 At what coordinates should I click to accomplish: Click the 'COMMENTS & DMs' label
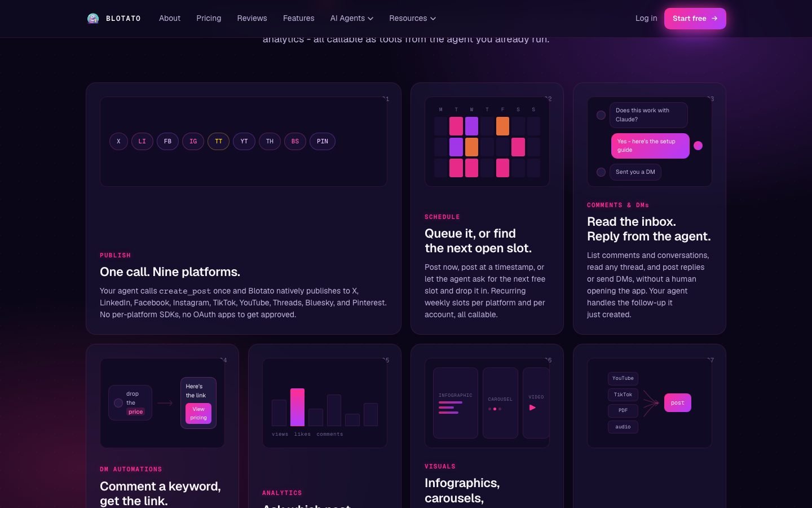[618, 205]
